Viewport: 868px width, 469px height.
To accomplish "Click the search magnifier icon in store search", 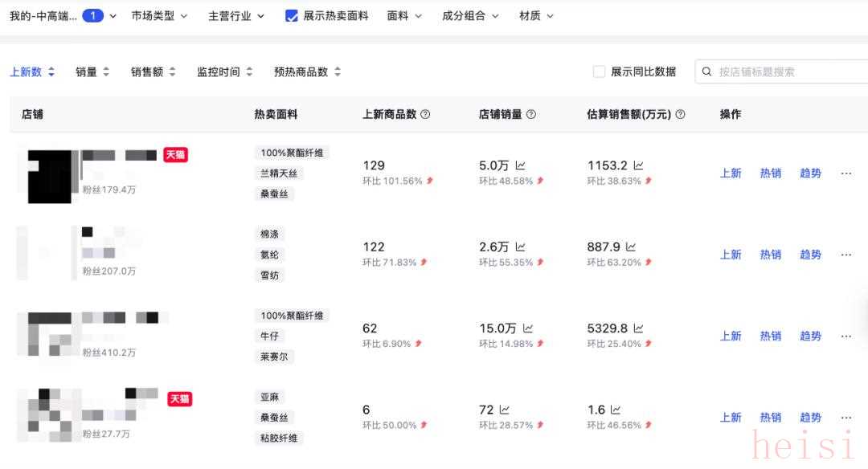I will click(707, 71).
